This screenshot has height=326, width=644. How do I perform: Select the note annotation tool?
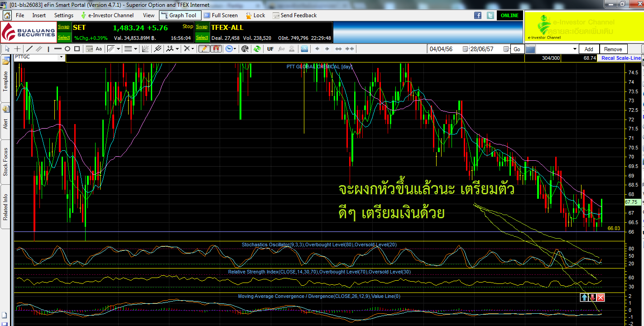(89, 49)
